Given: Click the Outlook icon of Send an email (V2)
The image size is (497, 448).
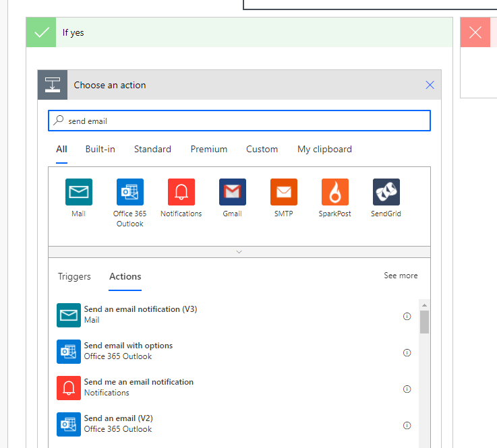Looking at the screenshot, I should click(x=69, y=424).
